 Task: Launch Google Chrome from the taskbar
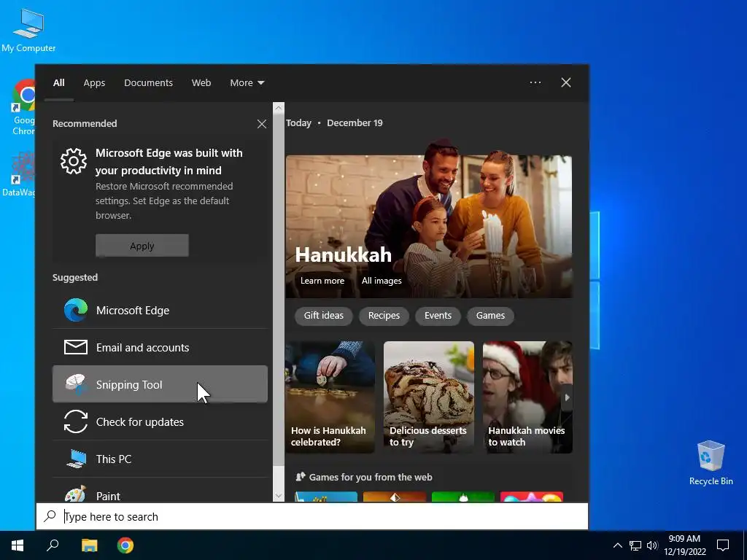pyautogui.click(x=125, y=545)
